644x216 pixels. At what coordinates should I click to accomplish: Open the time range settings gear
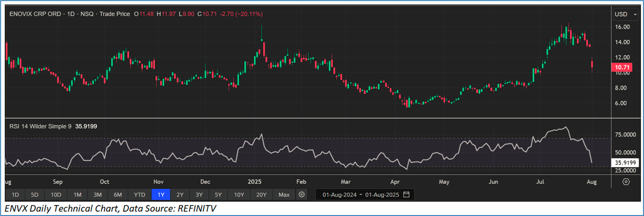click(x=302, y=195)
